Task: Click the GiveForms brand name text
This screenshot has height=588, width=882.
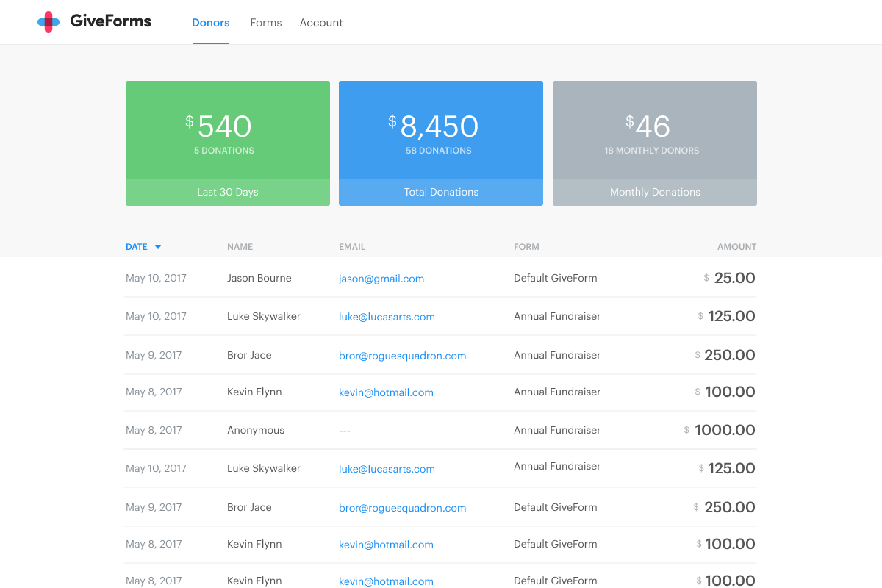Action: 111,21
